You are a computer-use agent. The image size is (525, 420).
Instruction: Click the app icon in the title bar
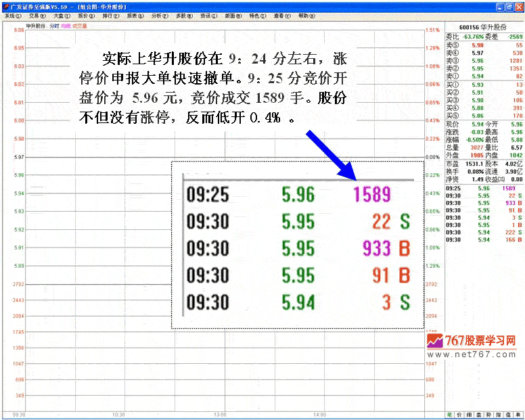pyautogui.click(x=5, y=5)
